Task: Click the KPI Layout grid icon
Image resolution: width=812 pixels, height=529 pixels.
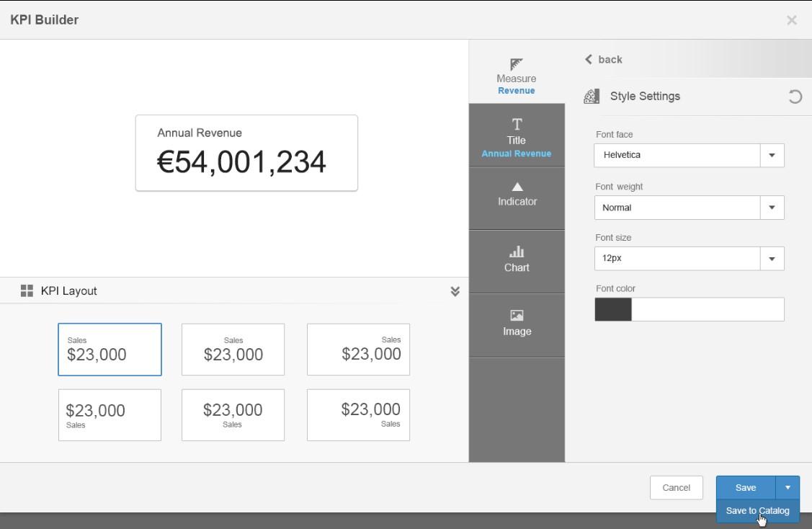Action: pos(28,290)
